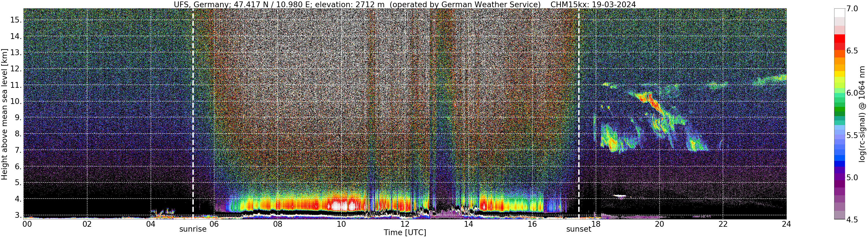
Task: Click the colorbar 5.5 value label
Action: [852, 135]
